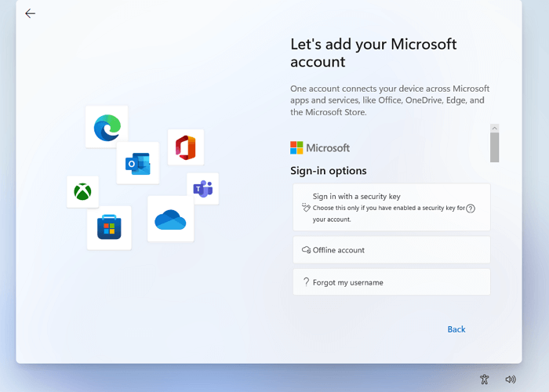Click the Sign-in options heading
This screenshot has height=392, width=549.
click(x=329, y=171)
